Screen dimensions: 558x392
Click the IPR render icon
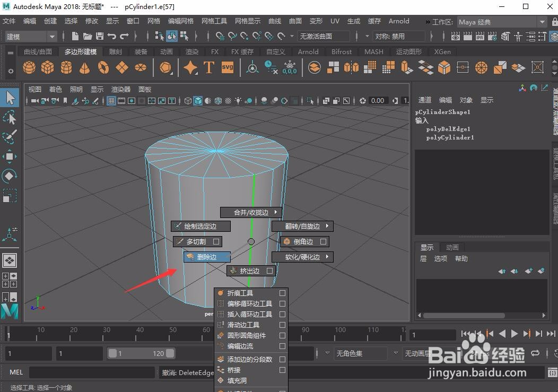[x=480, y=36]
